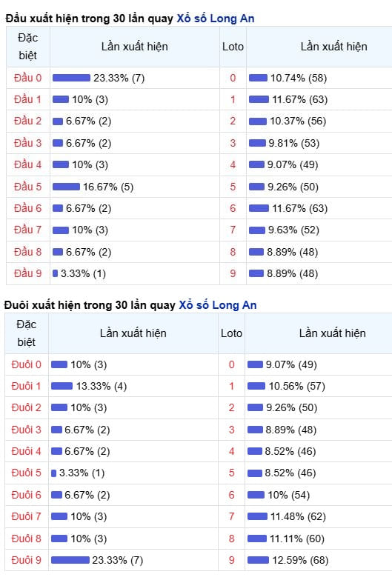Click the Đuôi 9 bar showing 23.33% (7)
The image size is (392, 580).
[70, 560]
